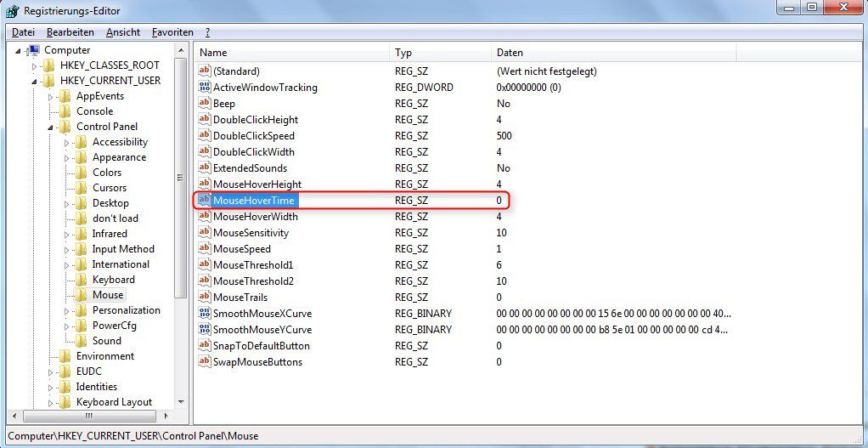Viewport: 868px width, 448px height.
Task: Open the Ansicht menu
Action: (x=123, y=32)
